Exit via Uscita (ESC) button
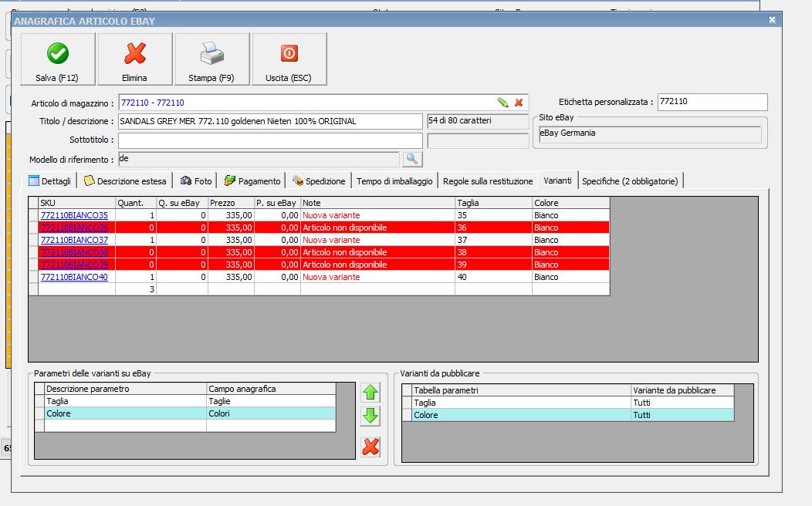 [289, 59]
